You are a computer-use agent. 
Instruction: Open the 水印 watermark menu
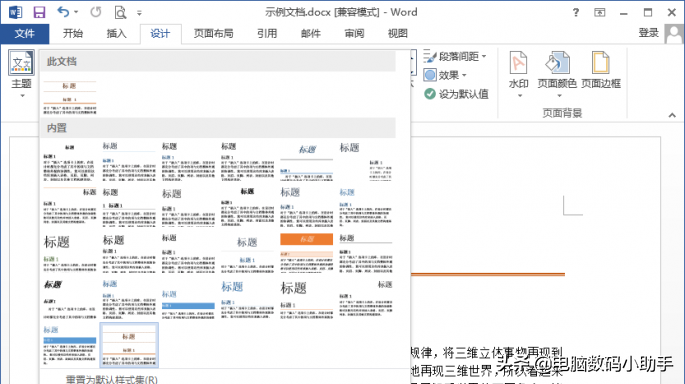[519, 74]
